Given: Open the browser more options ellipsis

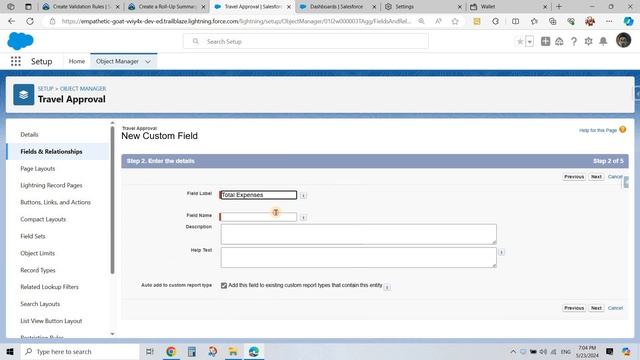Looking at the screenshot, I should click(609, 21).
